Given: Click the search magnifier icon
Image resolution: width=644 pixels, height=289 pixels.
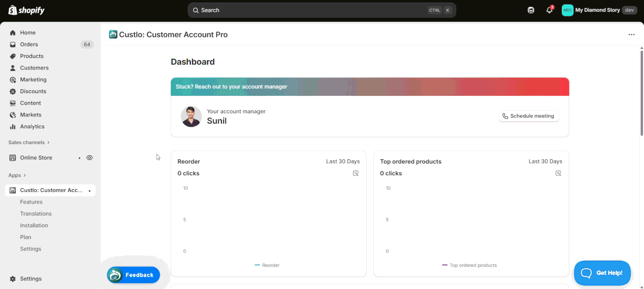Looking at the screenshot, I should tap(196, 10).
